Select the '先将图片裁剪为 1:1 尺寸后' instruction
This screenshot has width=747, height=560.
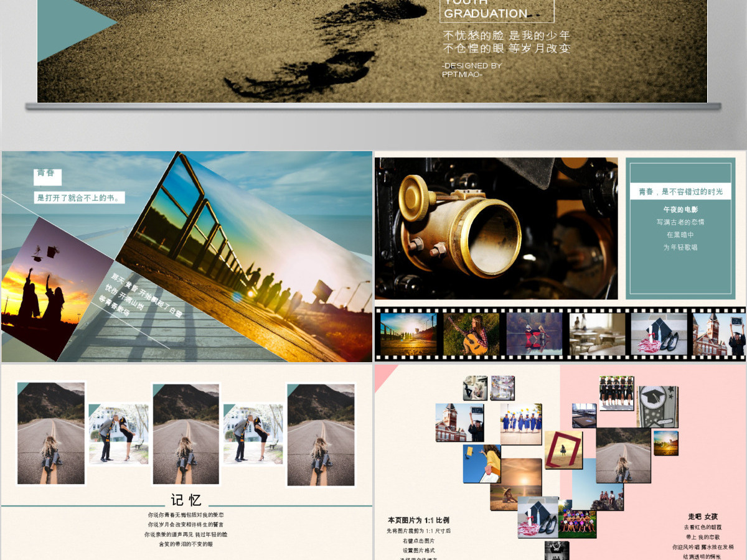click(418, 531)
